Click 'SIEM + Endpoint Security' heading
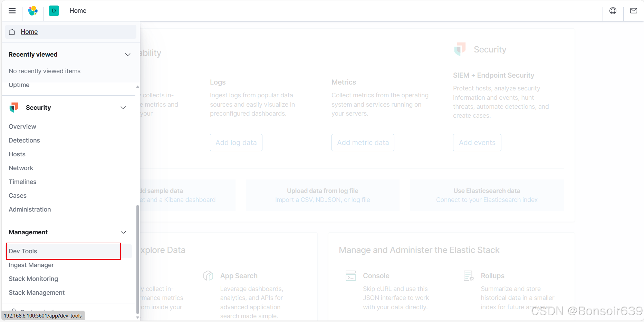 pos(493,75)
